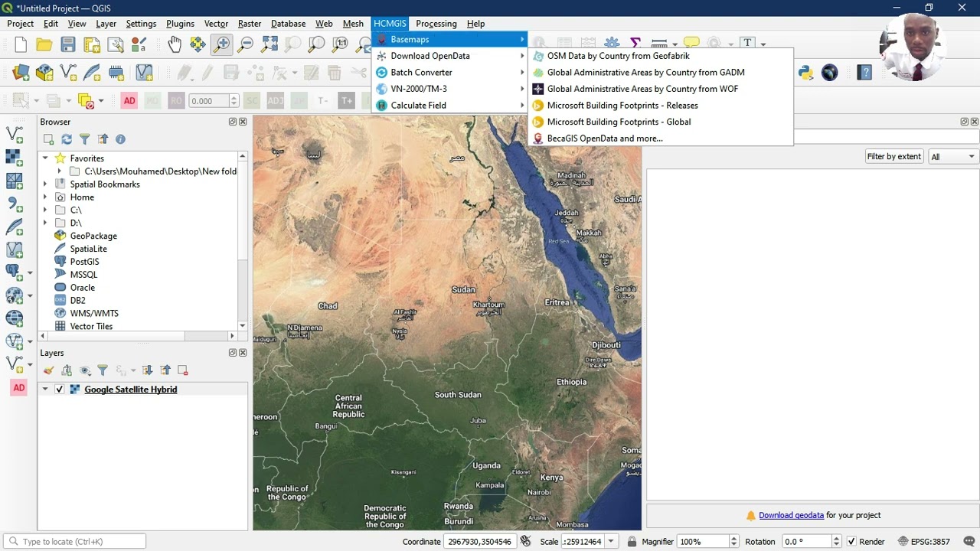Select Global Administrative Areas from GADM
This screenshot has height=551, width=980.
[x=661, y=73]
